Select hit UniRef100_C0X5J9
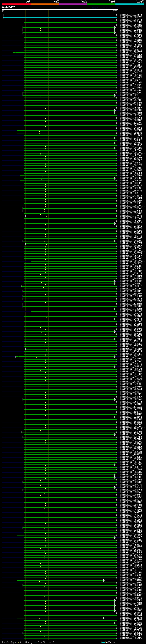This screenshot has width=146, height=644. (x=131, y=608)
